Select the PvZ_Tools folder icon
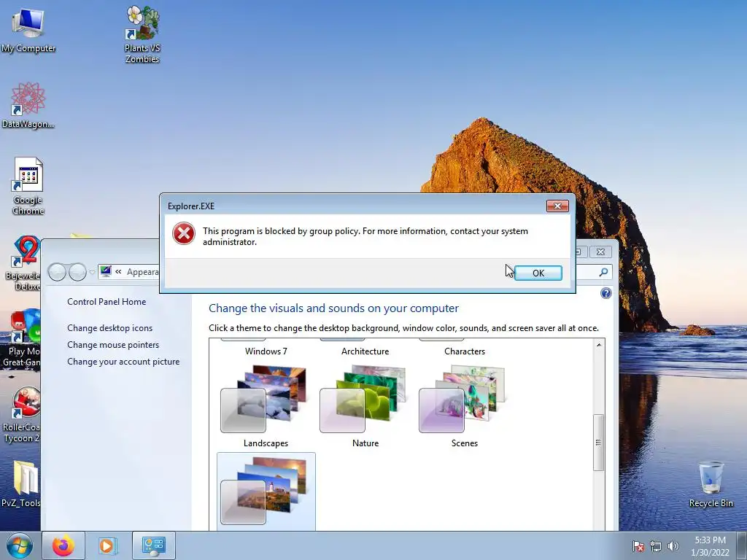 pyautogui.click(x=21, y=483)
